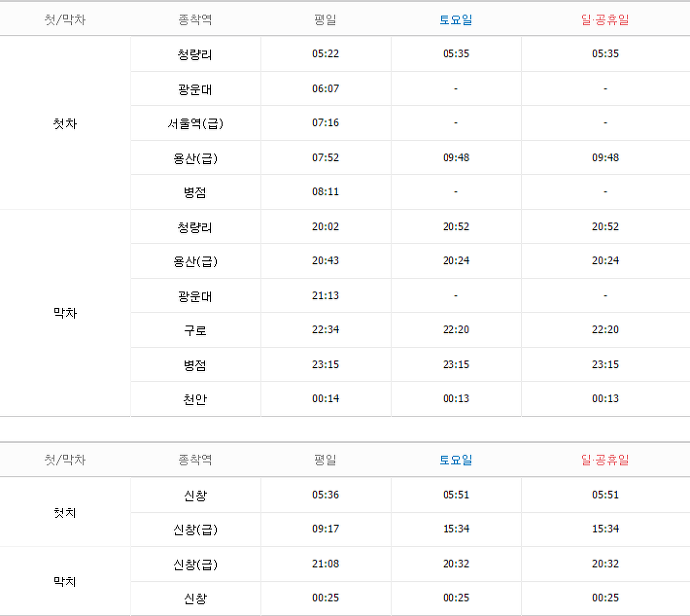Click the 종착역 header of the 신창 table

[195, 460]
